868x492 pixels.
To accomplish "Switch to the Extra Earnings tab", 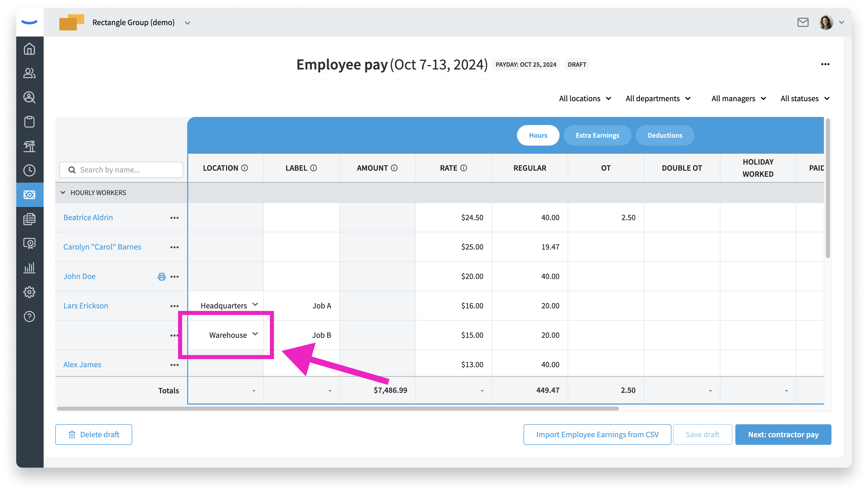I will point(597,135).
